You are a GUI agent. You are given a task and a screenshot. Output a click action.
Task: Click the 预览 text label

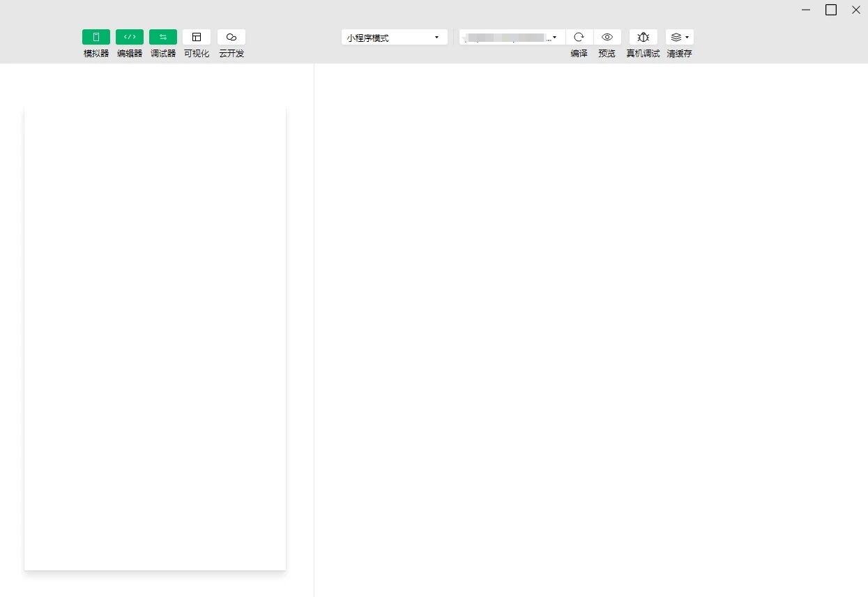click(607, 54)
